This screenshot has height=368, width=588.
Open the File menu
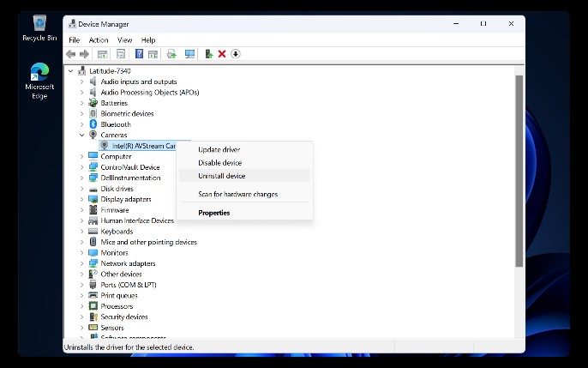pyautogui.click(x=75, y=40)
